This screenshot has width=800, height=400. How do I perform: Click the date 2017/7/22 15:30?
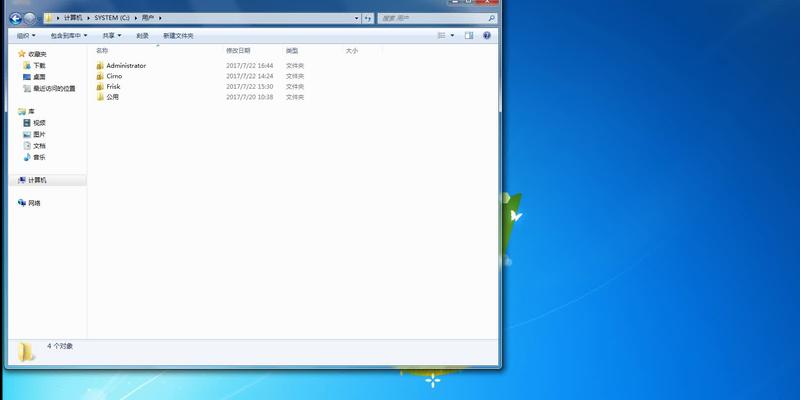[249, 87]
